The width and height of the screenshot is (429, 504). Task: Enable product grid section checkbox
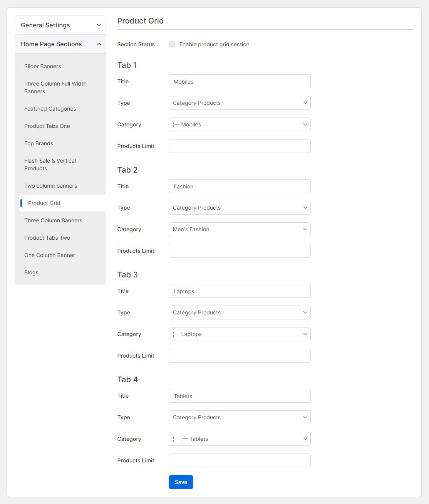point(172,44)
